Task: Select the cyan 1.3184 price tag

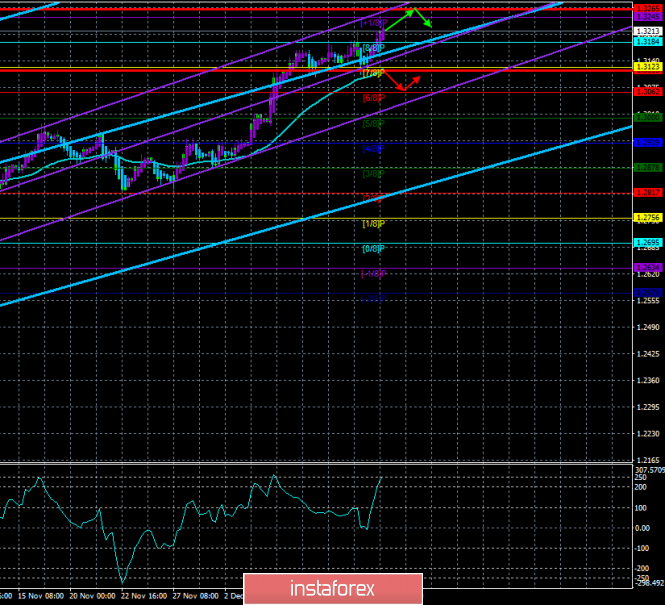Action: 648,42
